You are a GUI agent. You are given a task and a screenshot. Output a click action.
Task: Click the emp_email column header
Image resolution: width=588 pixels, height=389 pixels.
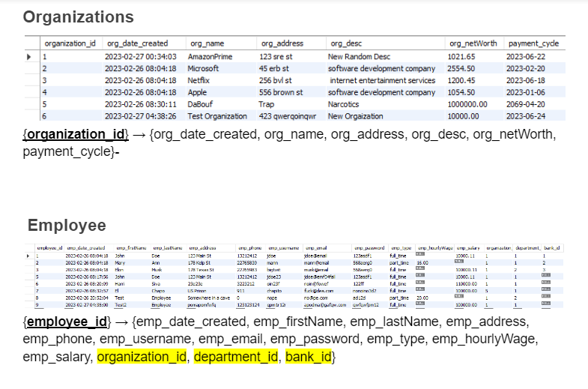pyautogui.click(x=316, y=248)
